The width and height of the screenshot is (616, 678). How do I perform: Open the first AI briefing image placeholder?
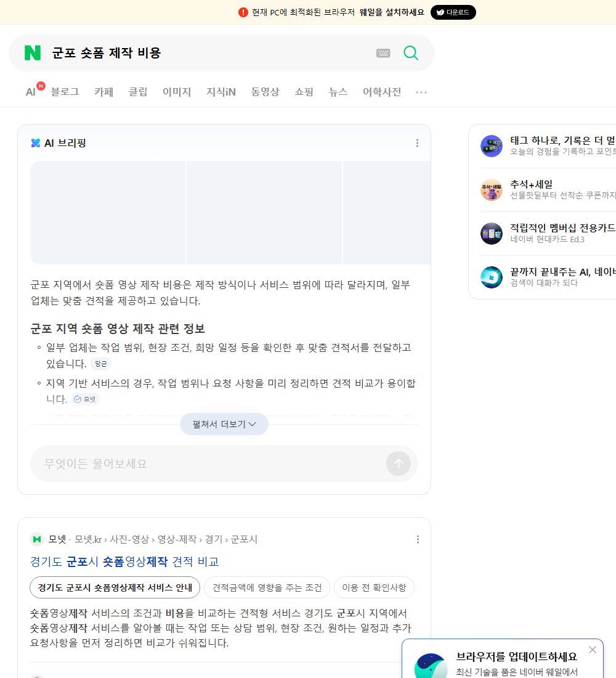tap(108, 212)
